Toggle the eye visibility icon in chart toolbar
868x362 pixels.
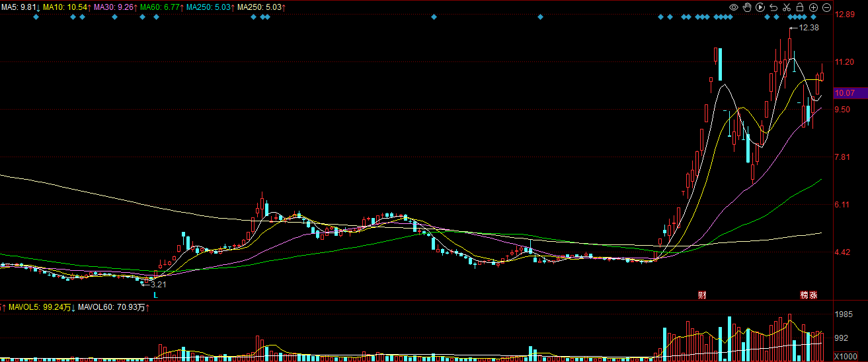click(734, 7)
